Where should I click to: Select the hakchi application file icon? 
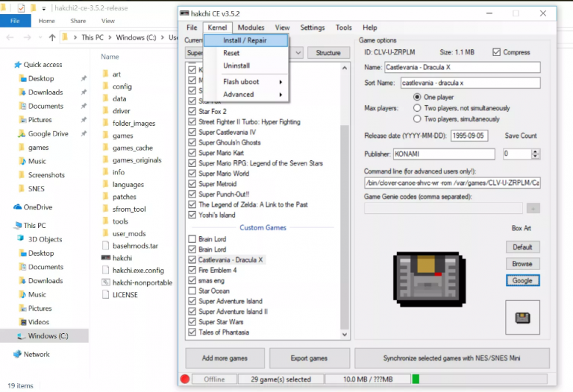[105, 257]
